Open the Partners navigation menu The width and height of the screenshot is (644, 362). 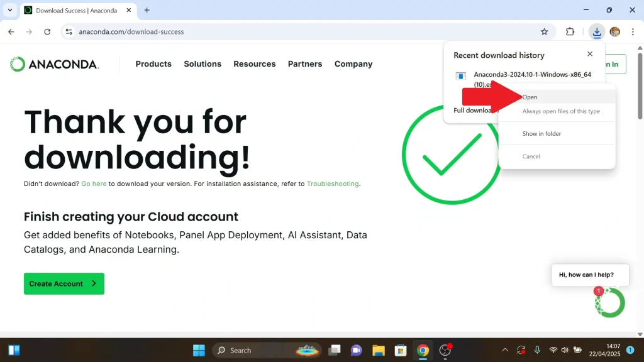point(305,64)
